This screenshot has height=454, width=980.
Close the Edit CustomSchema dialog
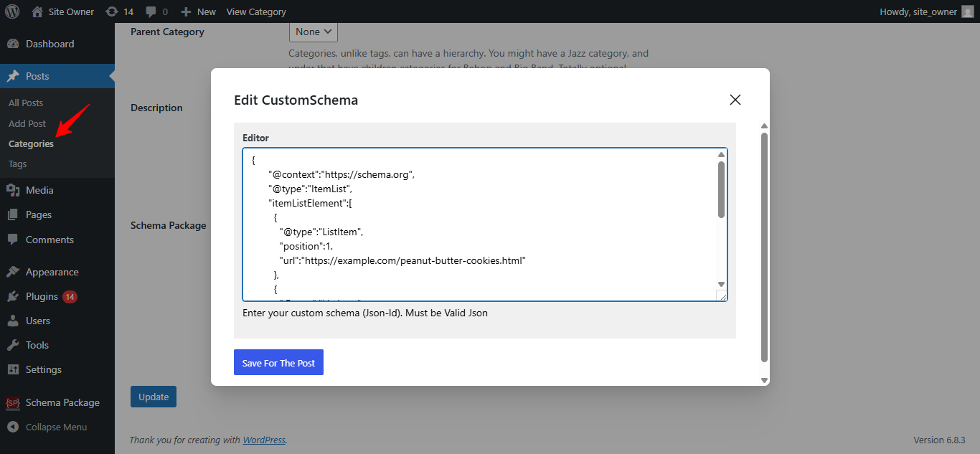click(x=735, y=100)
